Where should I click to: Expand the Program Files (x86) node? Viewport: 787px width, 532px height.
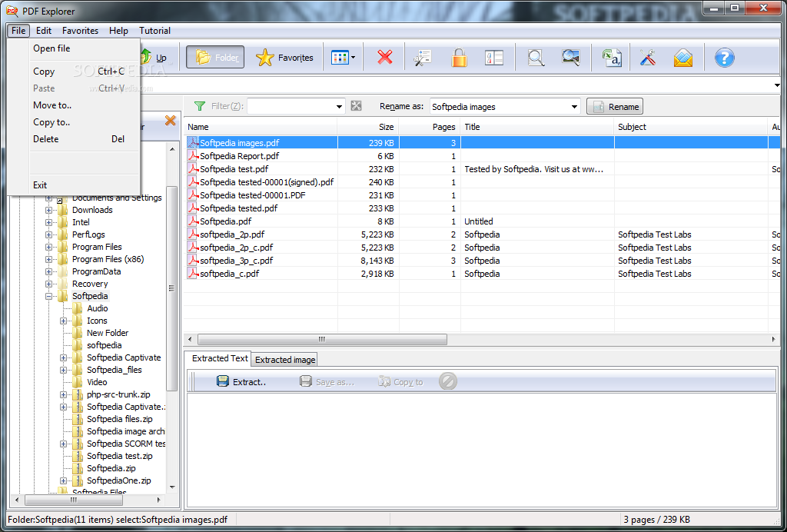pyautogui.click(x=48, y=260)
